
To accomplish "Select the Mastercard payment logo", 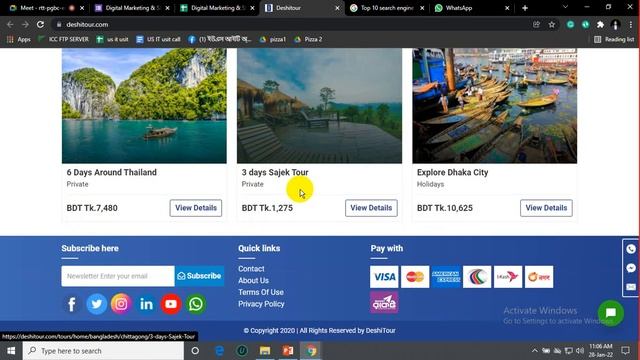I will click(415, 277).
